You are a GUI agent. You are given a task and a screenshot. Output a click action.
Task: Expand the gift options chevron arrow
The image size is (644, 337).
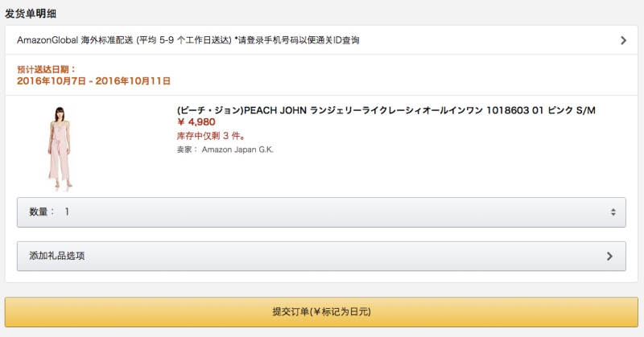609,257
